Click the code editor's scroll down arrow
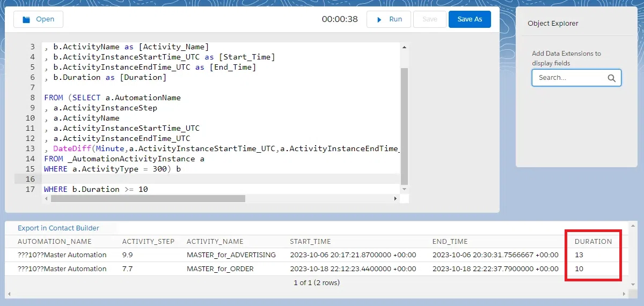Image resolution: width=644 pixels, height=306 pixels. (405, 189)
